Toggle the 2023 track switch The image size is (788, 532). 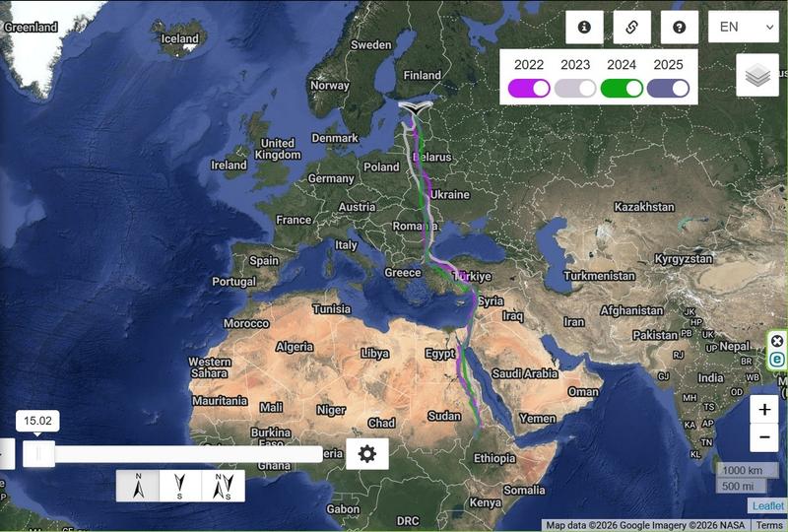575,89
